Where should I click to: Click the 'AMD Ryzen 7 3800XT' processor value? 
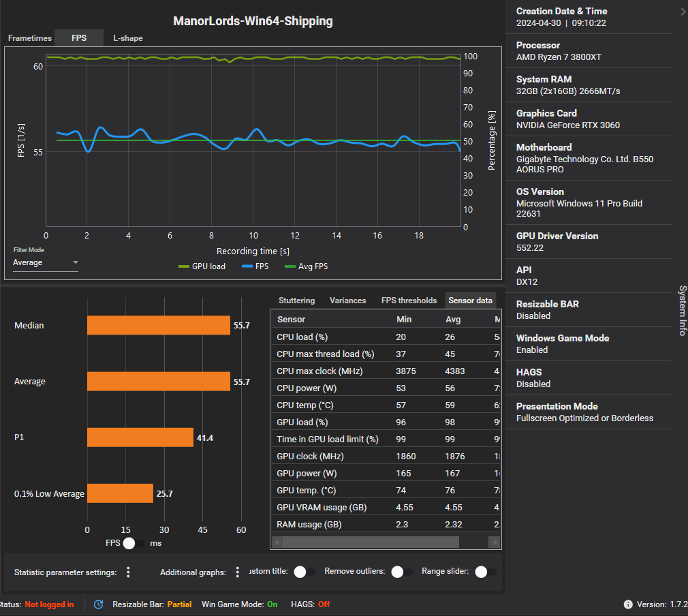[559, 57]
